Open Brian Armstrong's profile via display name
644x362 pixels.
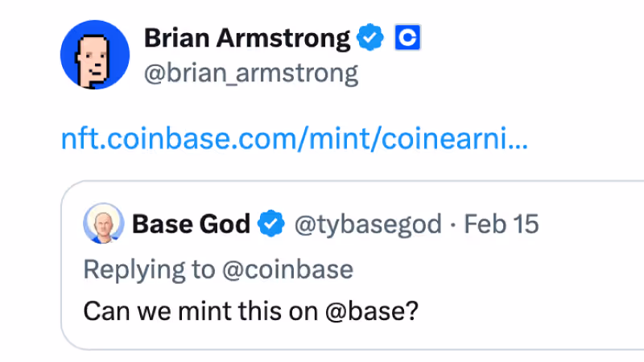pyautogui.click(x=247, y=38)
